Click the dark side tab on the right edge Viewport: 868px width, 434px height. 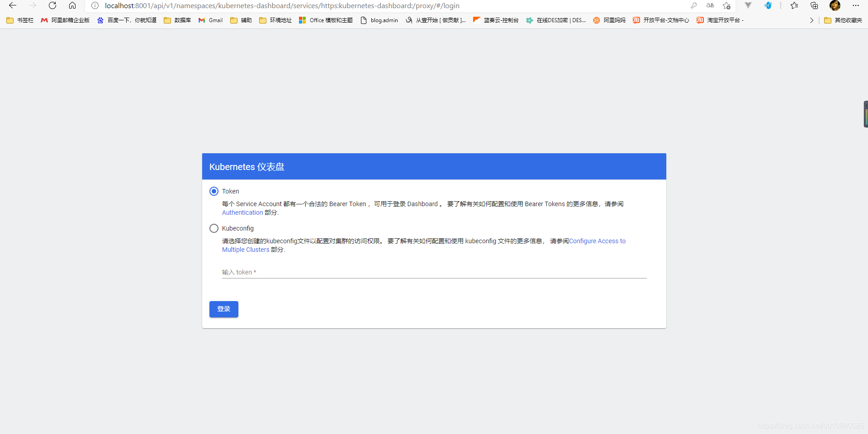click(866, 114)
